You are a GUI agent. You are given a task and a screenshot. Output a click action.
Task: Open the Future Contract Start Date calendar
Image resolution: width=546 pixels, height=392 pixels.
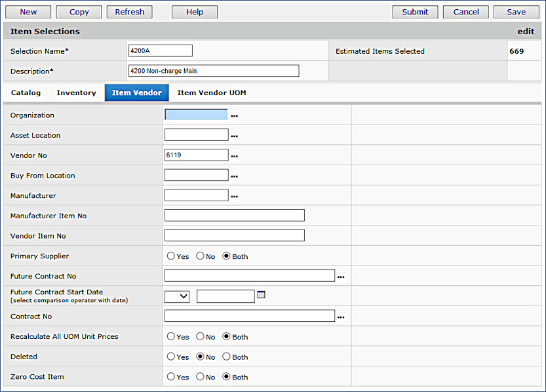pyautogui.click(x=261, y=296)
